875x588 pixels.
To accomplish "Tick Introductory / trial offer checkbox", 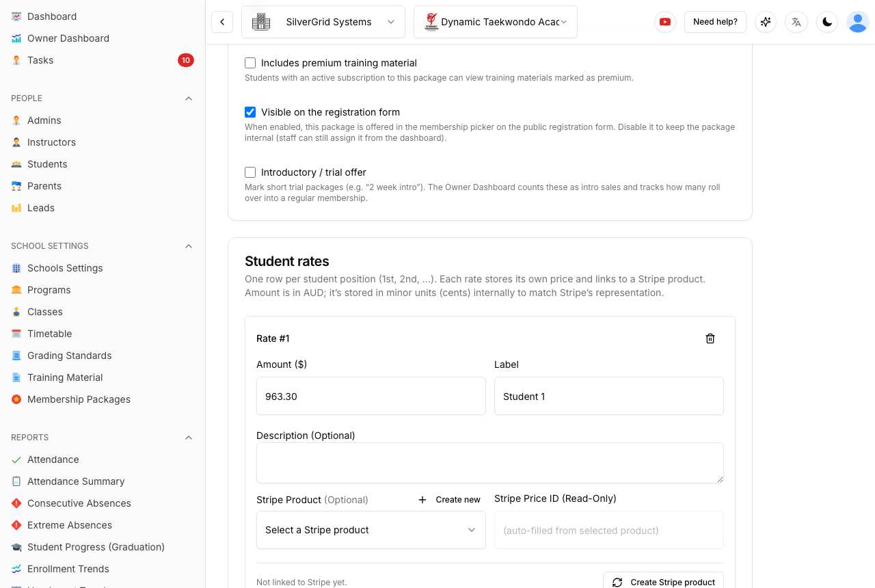I will click(x=250, y=172).
